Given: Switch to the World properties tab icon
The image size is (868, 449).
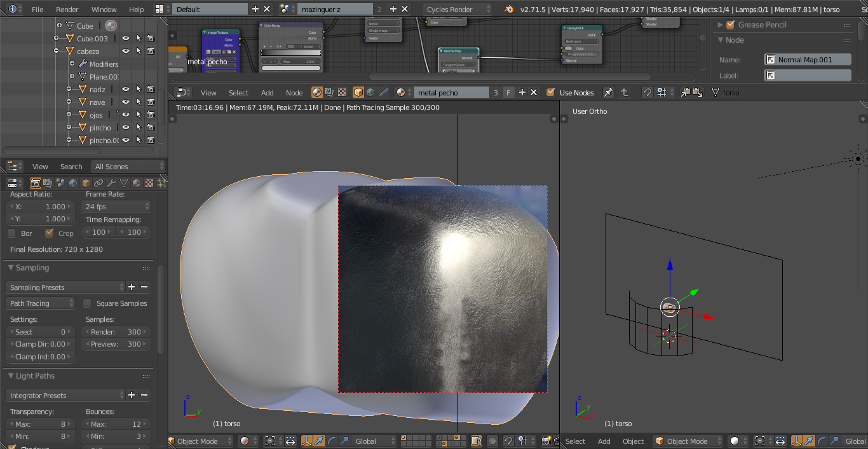Looking at the screenshot, I should coord(73,183).
